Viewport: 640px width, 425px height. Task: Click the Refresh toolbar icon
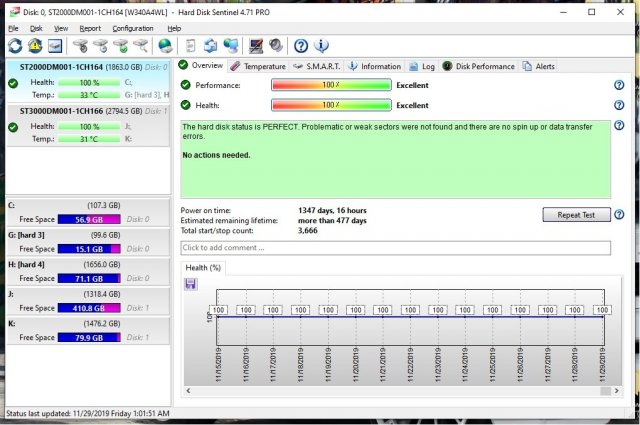coord(15,46)
